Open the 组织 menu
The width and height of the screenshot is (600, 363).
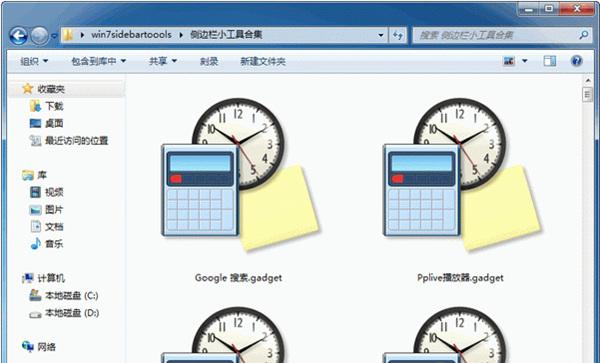point(34,61)
